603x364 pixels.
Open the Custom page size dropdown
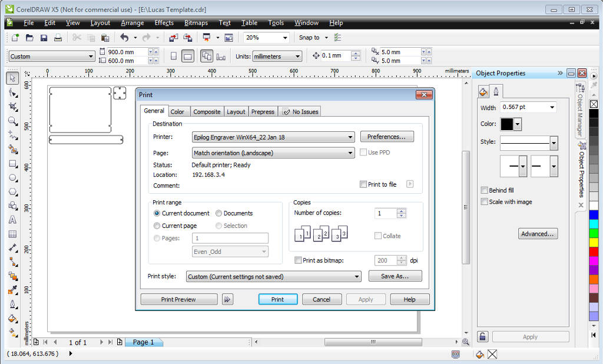52,56
